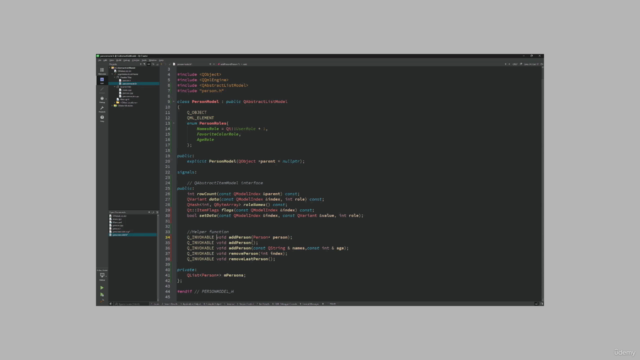640x360 pixels.
Task: Open personmodel.cpp under Source Files
Action: (x=129, y=96)
